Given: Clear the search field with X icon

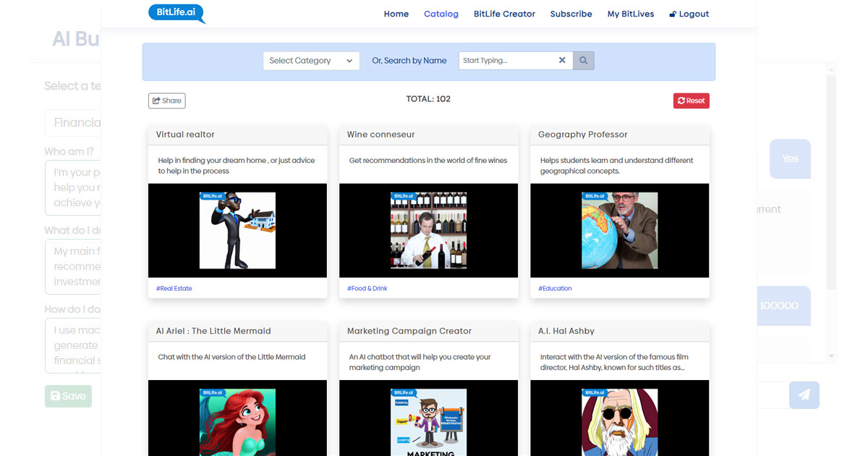Looking at the screenshot, I should [562, 61].
